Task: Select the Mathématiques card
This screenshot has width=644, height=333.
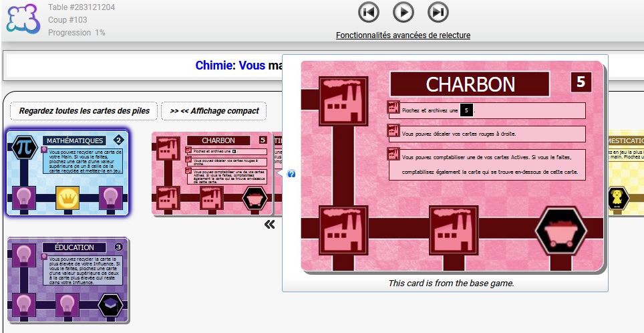Action: point(67,173)
